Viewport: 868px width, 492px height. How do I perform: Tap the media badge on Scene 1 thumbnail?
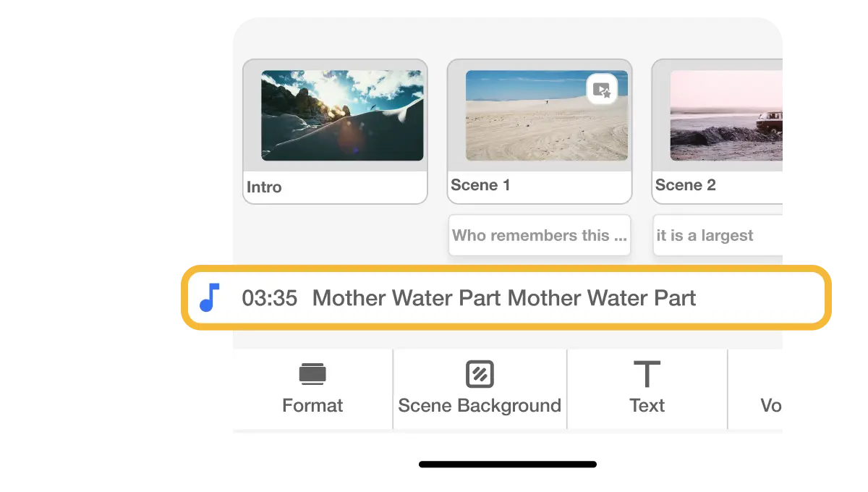point(603,90)
